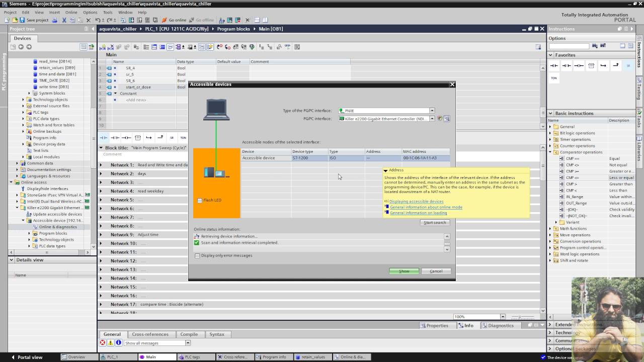Insert empty box in editor favorites bar
This screenshot has width=644, height=362.
[x=137, y=137]
